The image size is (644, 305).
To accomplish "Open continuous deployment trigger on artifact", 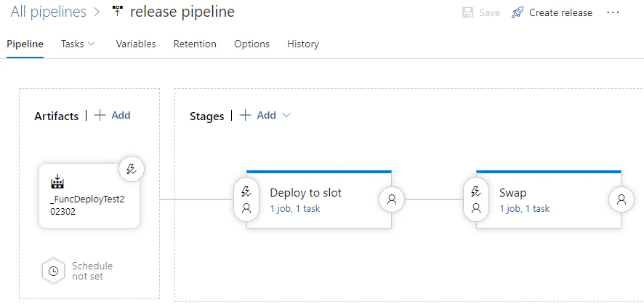I will click(x=132, y=169).
